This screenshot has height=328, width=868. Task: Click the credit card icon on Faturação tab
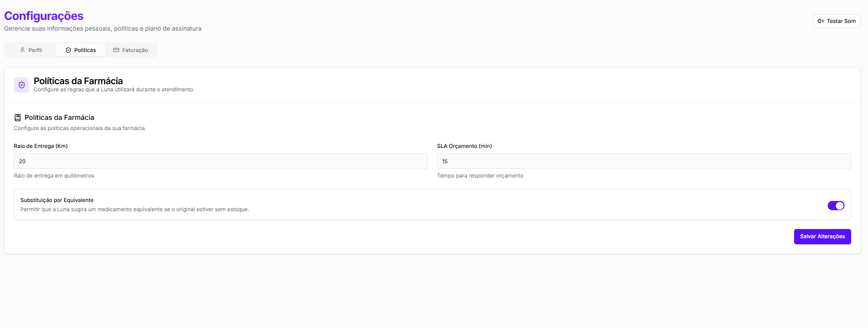coord(116,50)
